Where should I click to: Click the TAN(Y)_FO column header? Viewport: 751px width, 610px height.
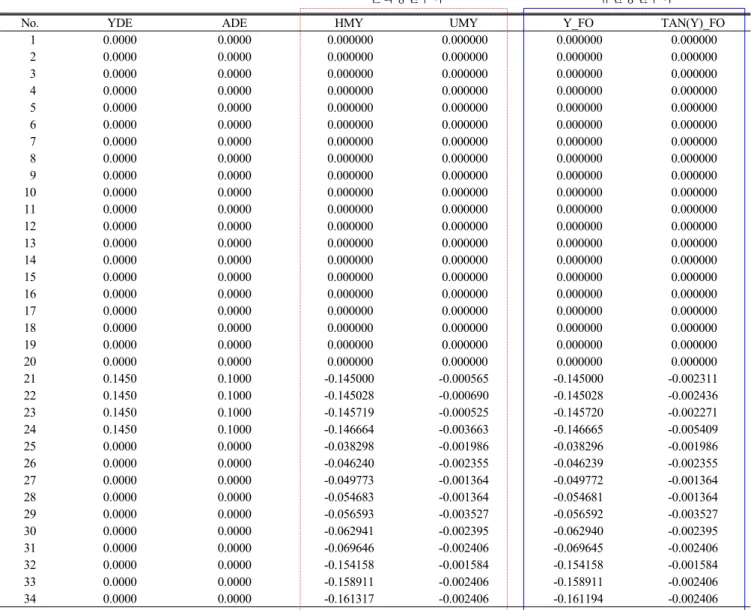click(693, 23)
